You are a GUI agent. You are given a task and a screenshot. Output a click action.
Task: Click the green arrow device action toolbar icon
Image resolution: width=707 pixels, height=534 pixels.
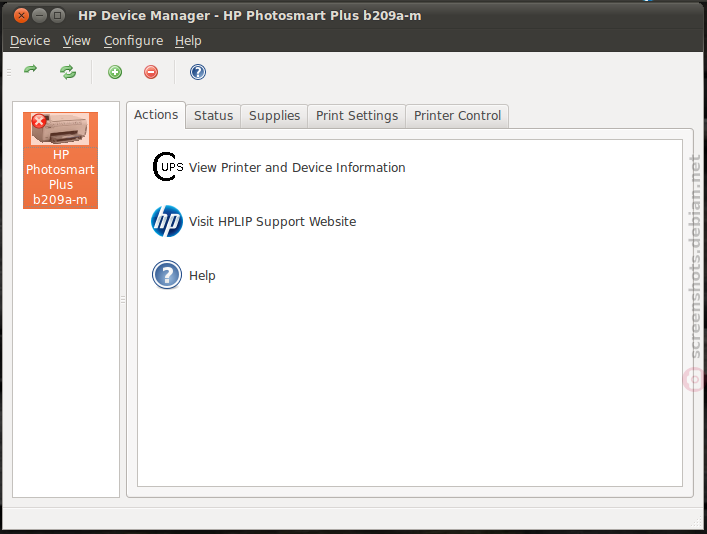click(31, 70)
